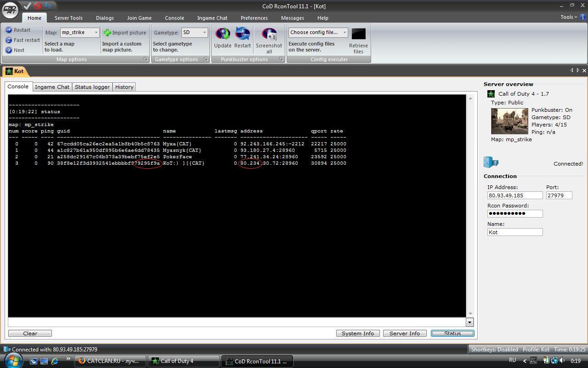Switch to the Status logger sub-tab
Screen dimensions: 588x368
pyautogui.click(x=92, y=87)
